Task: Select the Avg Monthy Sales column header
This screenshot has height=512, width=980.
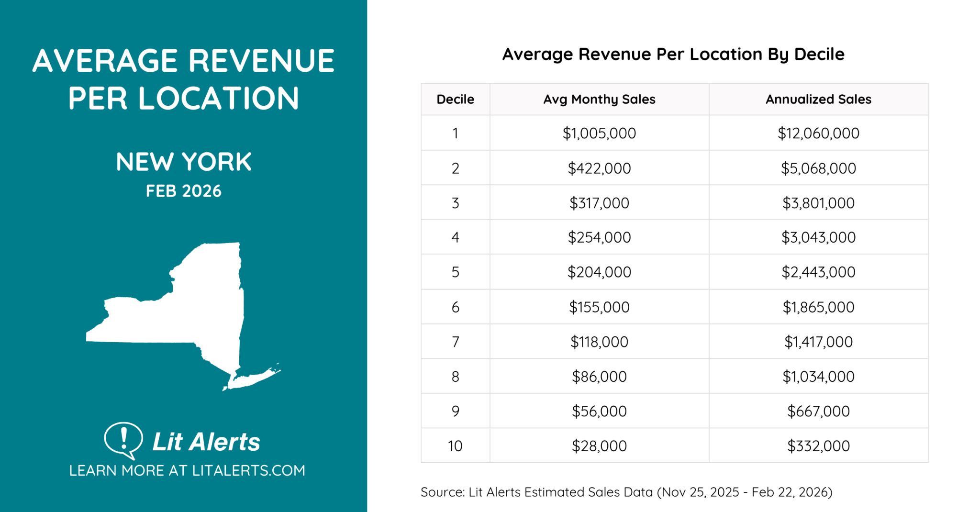Action: click(599, 99)
